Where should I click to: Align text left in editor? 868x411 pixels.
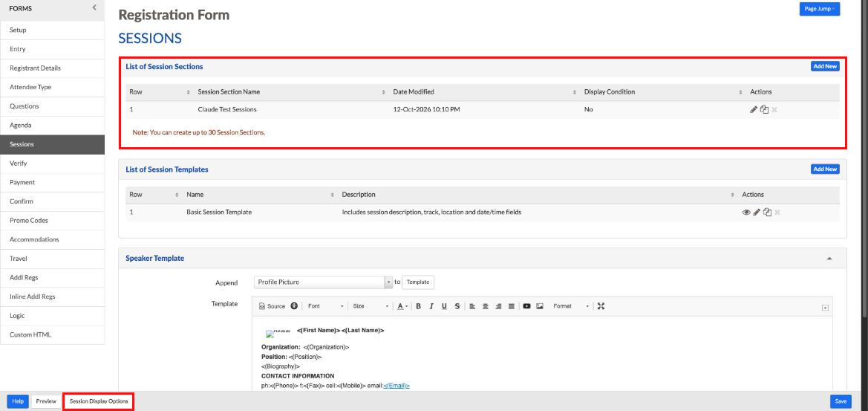pyautogui.click(x=472, y=306)
